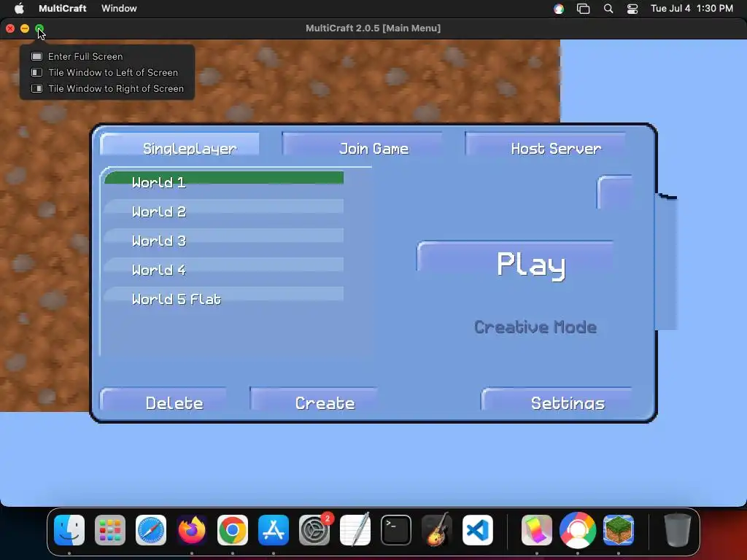Viewport: 747px width, 560px height.
Task: Launch GarageBand guitar icon in the dock
Action: pos(436,530)
